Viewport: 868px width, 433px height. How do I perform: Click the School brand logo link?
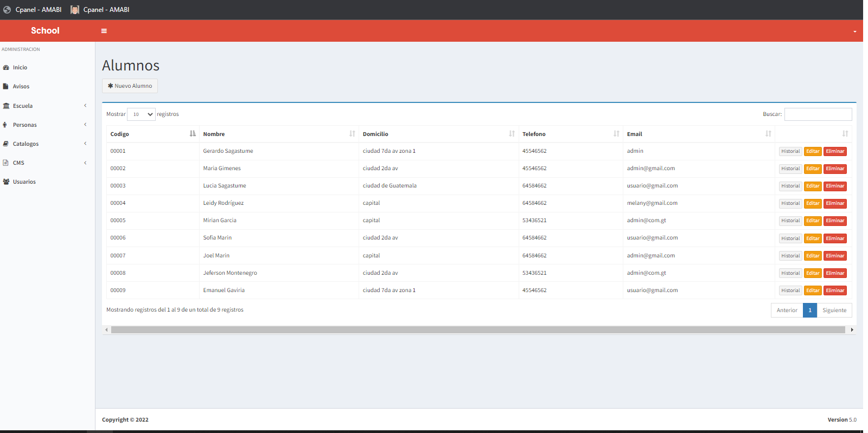[45, 31]
